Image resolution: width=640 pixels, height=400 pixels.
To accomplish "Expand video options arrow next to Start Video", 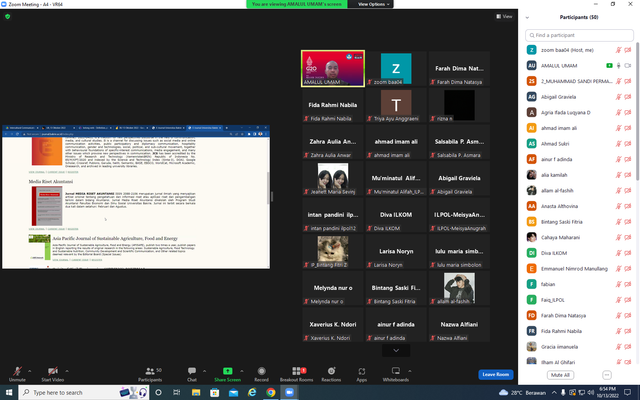I will (67, 371).
